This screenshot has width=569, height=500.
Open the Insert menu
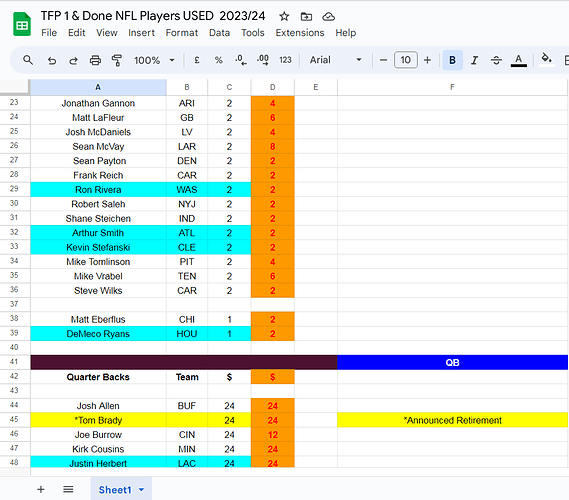pos(141,33)
